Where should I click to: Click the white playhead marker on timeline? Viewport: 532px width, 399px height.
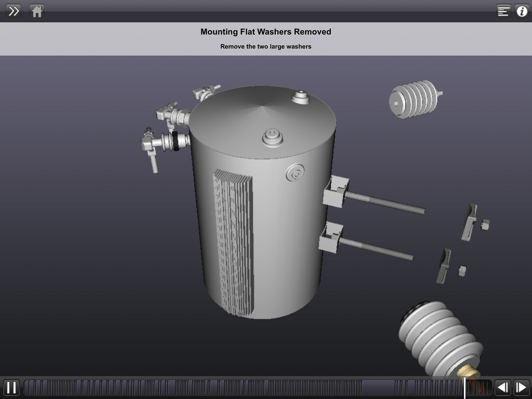(465, 387)
